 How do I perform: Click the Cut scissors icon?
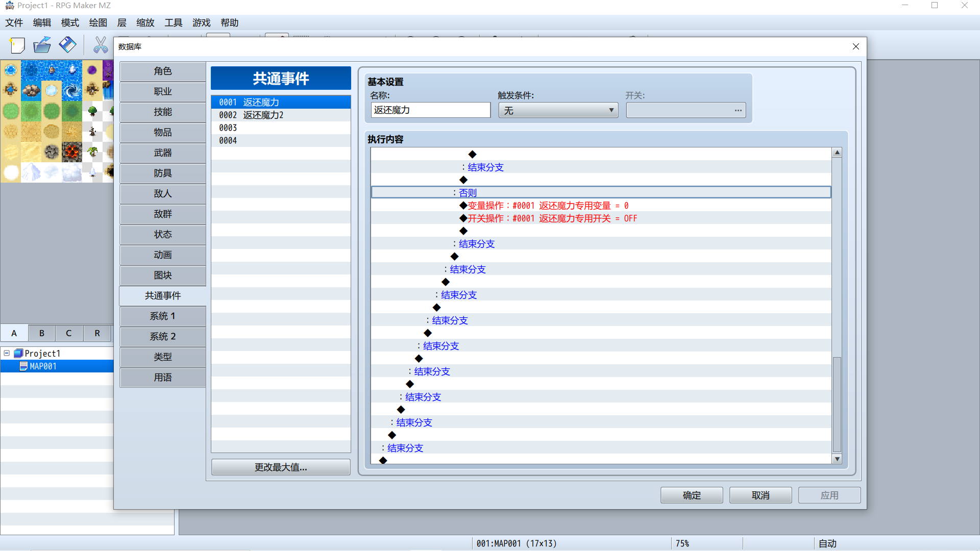tap(101, 45)
